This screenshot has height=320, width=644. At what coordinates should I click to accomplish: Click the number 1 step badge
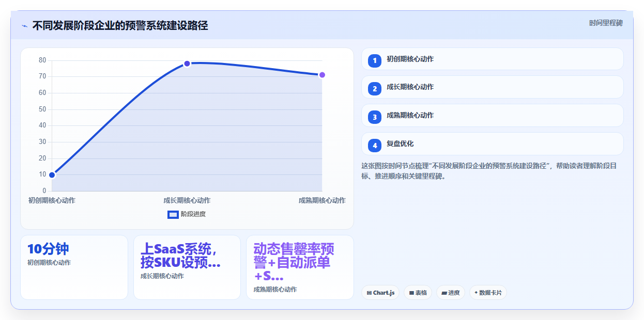click(375, 60)
